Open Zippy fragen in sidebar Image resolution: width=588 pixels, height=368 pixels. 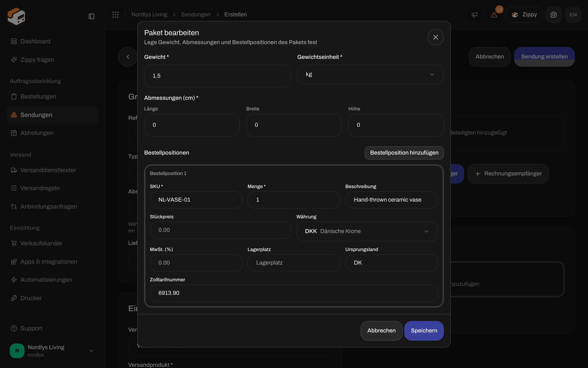click(52, 60)
